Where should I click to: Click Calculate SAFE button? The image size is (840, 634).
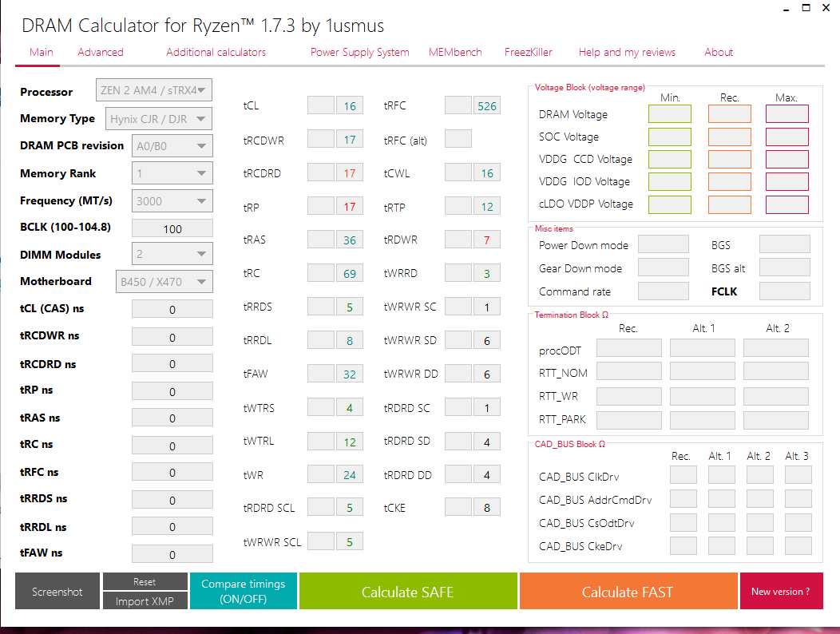[x=408, y=591]
